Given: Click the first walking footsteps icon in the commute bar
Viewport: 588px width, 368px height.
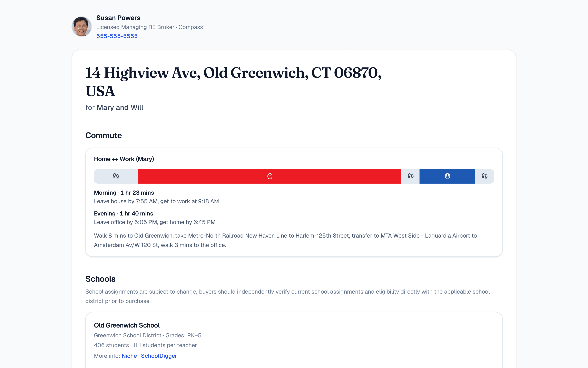Looking at the screenshot, I should [116, 176].
